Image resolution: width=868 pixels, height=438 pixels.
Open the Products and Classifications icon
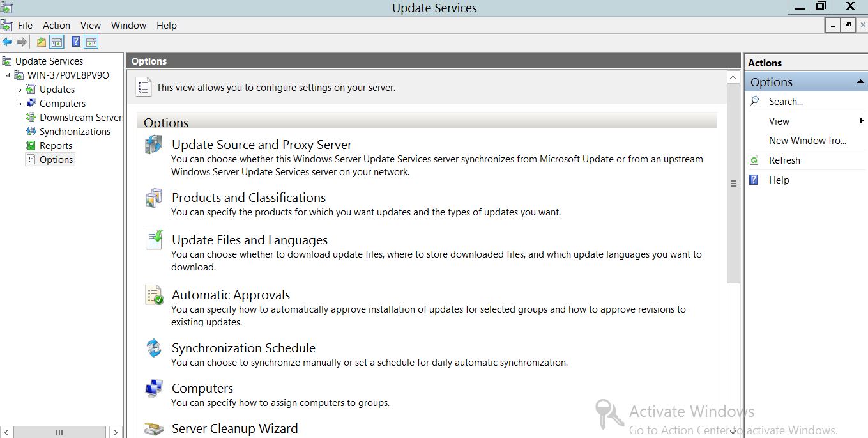click(x=154, y=198)
